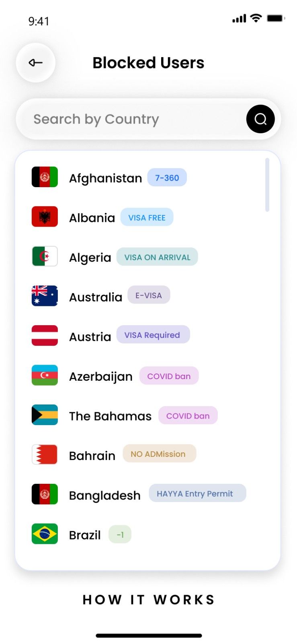Tap the Algeria flag icon
The height and width of the screenshot is (644, 297).
click(45, 256)
